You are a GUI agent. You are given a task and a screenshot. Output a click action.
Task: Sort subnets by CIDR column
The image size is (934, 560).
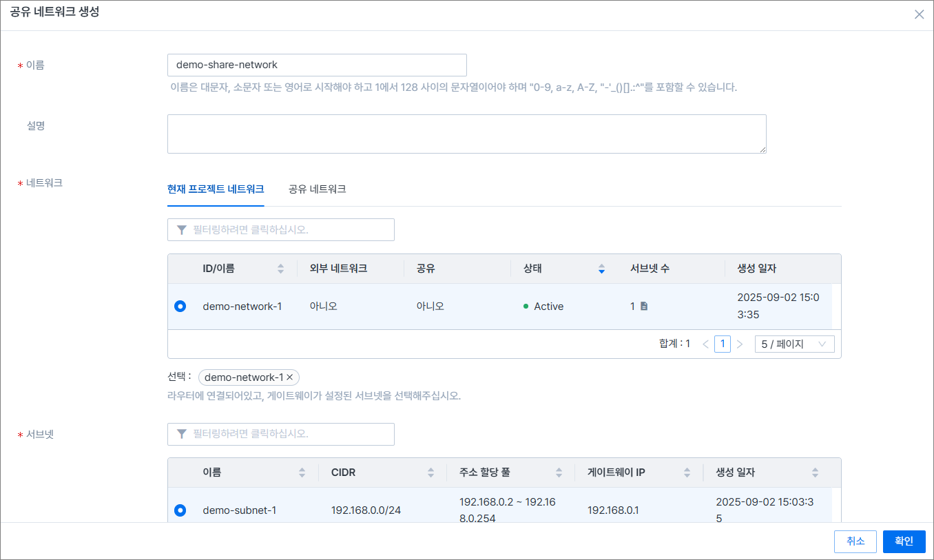(430, 473)
